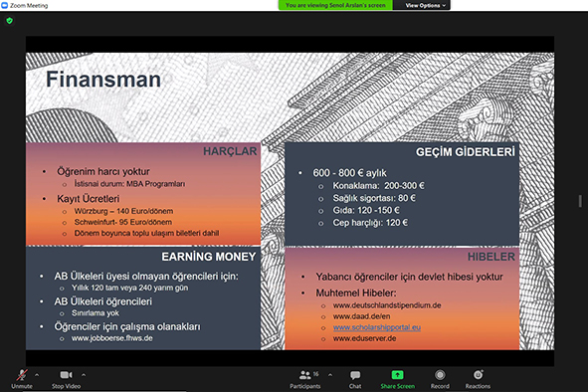Screen dimensions: 588x392
Task: Click the green encryption shield icon
Action: [10, 21]
